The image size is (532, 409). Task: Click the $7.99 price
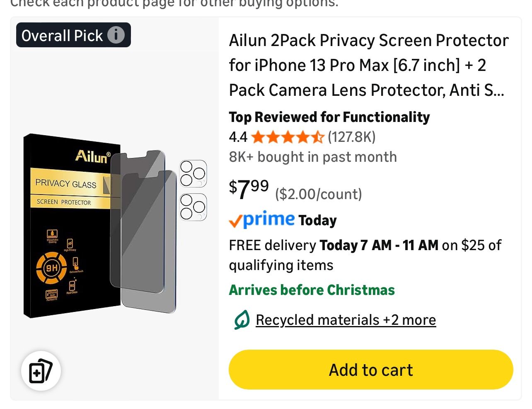pyautogui.click(x=249, y=189)
